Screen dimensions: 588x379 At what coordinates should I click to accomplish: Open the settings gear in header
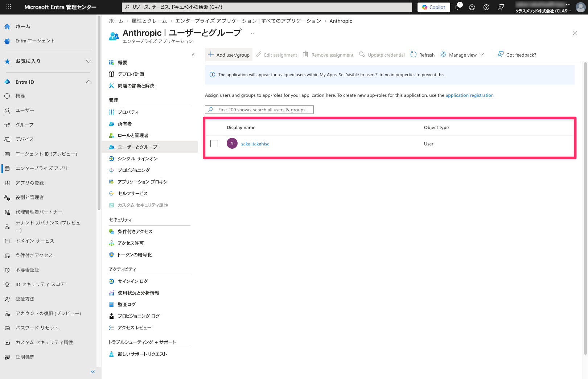472,7
